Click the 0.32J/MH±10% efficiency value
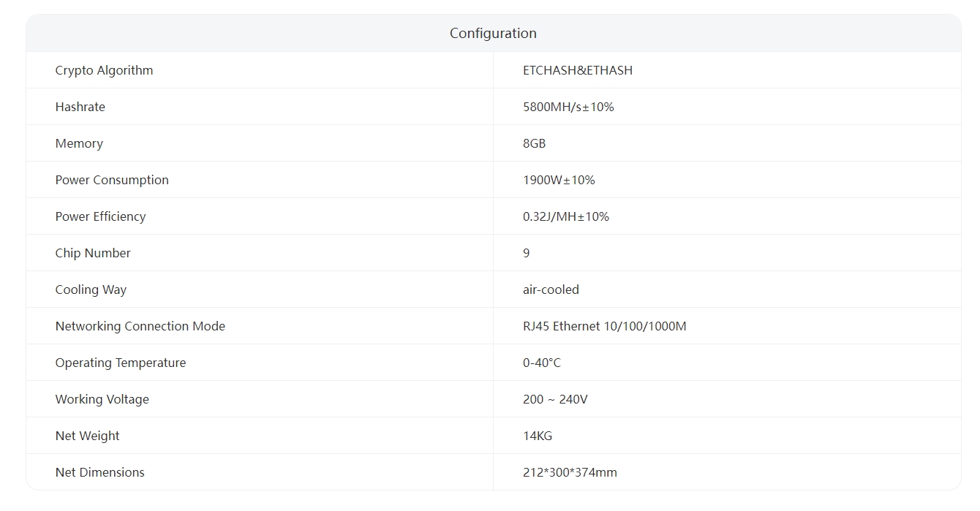The width and height of the screenshot is (980, 511). (565, 216)
